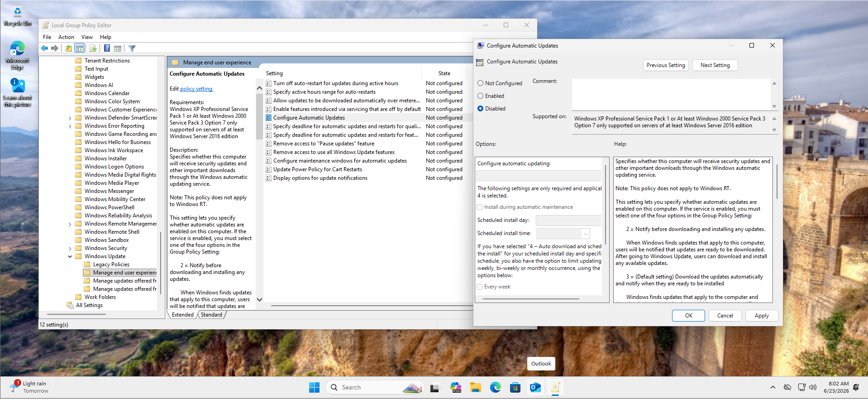Click the taskbar Search box
This screenshot has height=399, width=868.
click(x=375, y=388)
